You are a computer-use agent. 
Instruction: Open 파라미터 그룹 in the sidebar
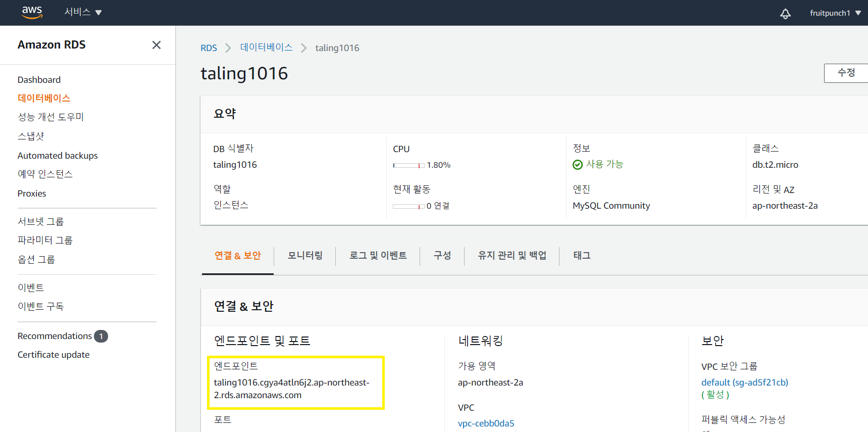click(x=45, y=241)
